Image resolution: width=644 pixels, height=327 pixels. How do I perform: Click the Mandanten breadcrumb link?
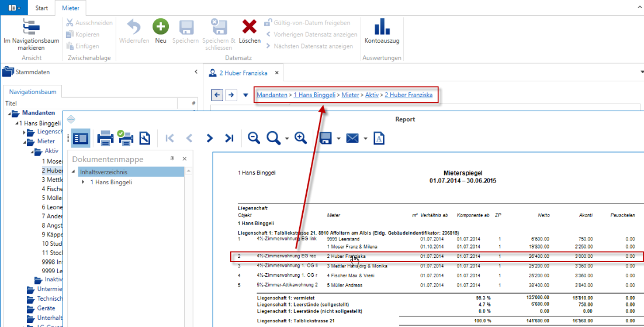click(272, 95)
